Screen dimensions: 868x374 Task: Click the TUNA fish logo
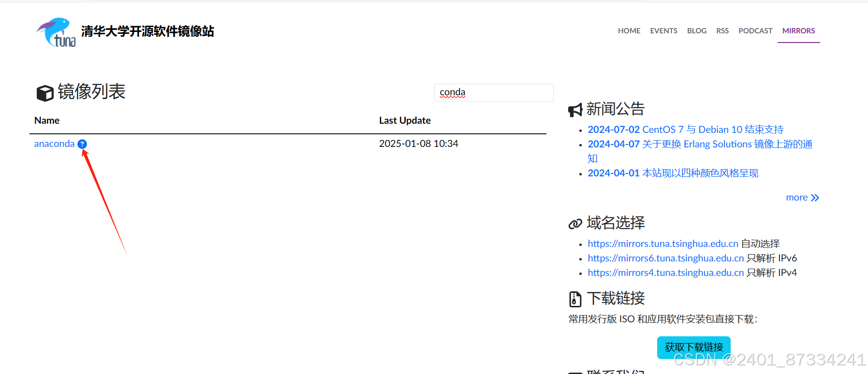point(56,32)
